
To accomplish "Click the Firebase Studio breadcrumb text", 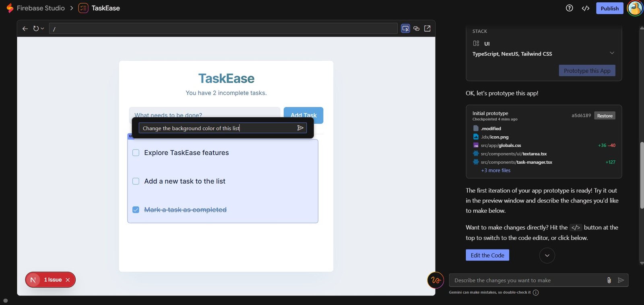I will tap(41, 8).
